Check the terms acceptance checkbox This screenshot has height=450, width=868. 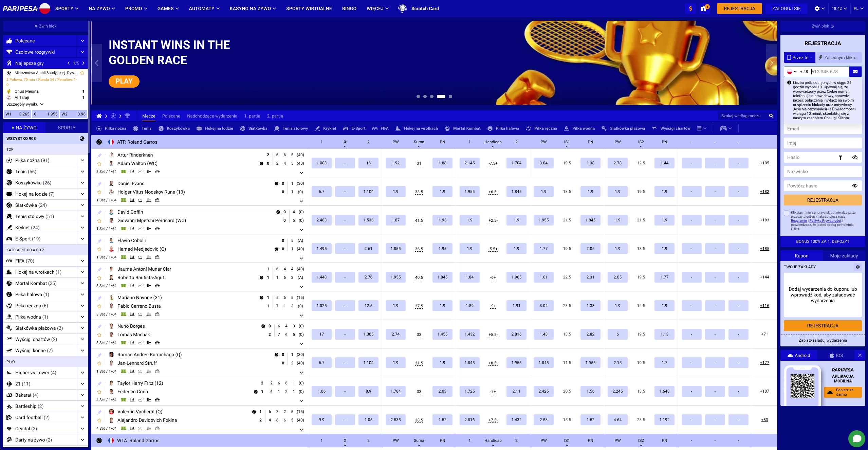click(787, 213)
